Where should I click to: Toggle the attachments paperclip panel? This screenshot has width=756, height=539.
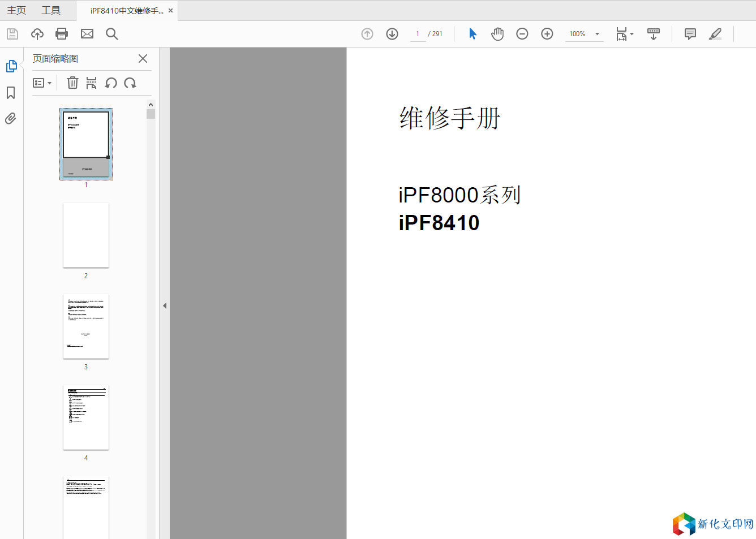click(11, 119)
